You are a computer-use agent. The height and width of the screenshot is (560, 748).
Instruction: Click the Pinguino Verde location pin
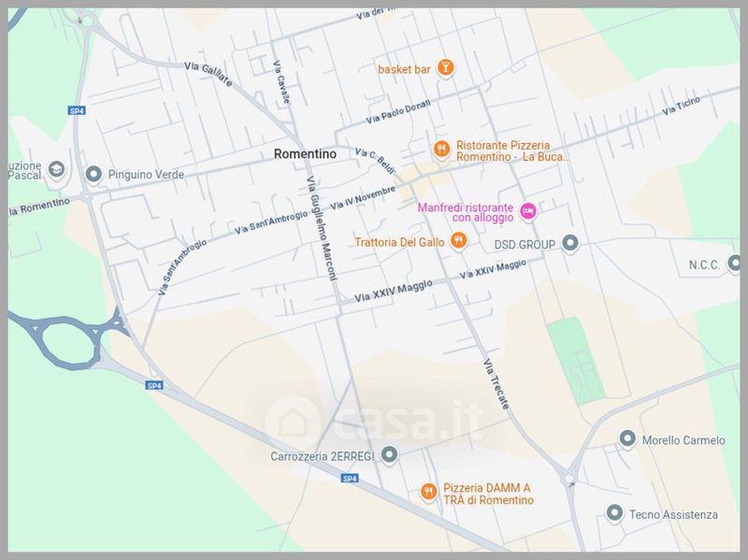93,174
